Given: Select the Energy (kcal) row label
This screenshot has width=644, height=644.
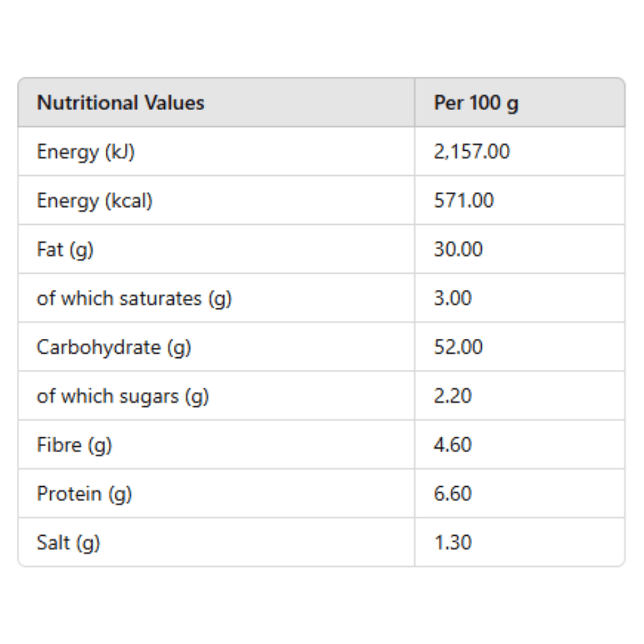Looking at the screenshot, I should (x=95, y=201).
